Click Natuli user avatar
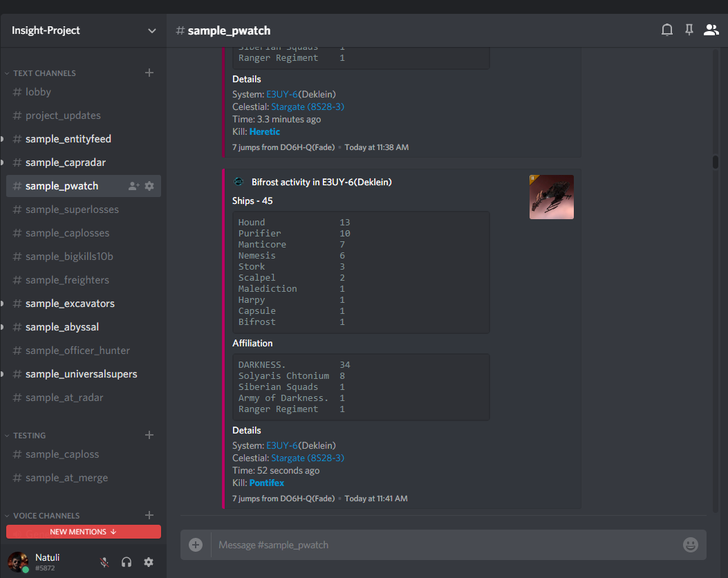Screen dimensions: 728x578 [x=18, y=561]
